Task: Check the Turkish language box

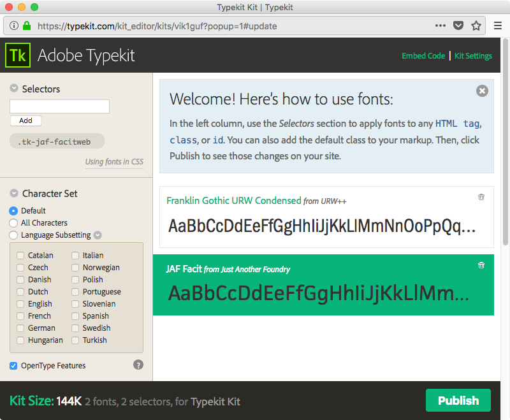Action: [x=75, y=340]
